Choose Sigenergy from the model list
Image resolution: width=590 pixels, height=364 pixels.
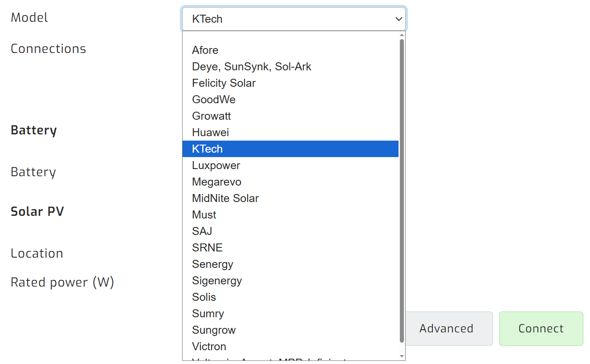click(x=217, y=281)
